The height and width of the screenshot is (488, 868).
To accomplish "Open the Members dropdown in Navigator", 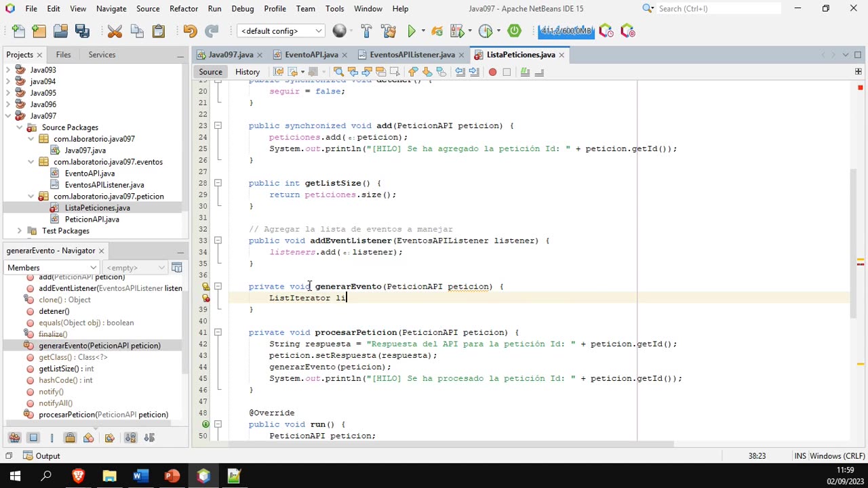I will click(52, 268).
